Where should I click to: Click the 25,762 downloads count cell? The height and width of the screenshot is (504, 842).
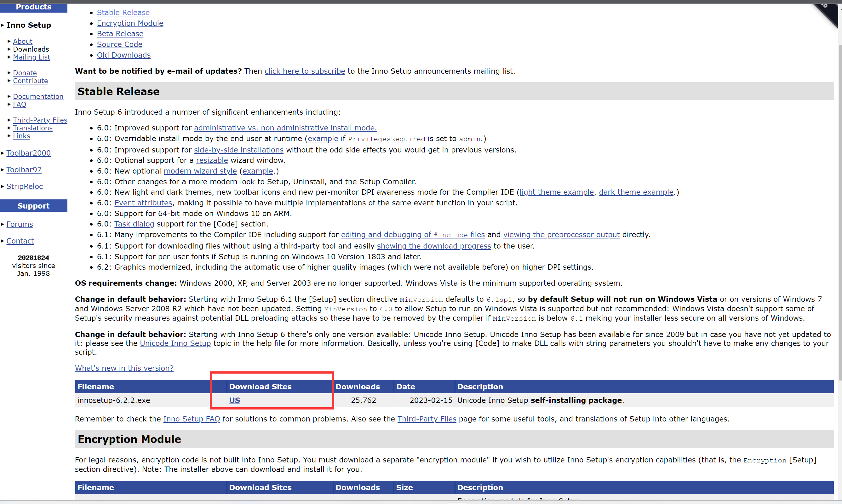coord(363,400)
